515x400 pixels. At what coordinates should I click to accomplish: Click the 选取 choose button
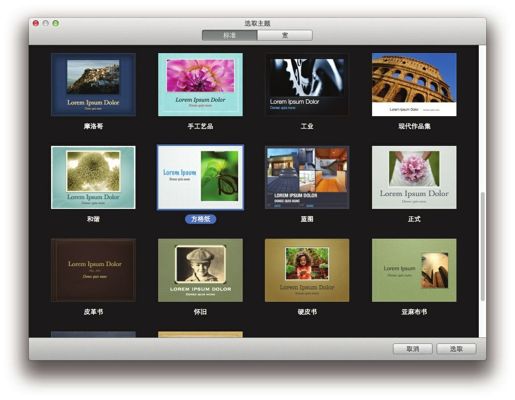(456, 349)
